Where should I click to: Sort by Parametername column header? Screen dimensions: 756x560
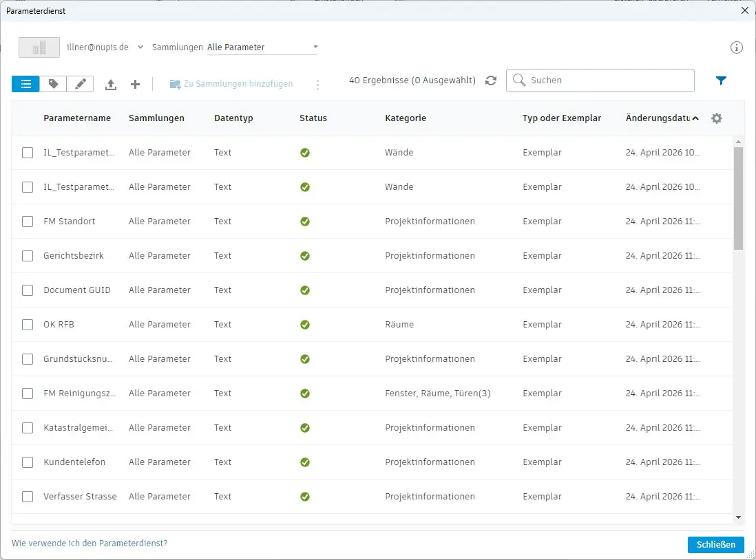(77, 118)
